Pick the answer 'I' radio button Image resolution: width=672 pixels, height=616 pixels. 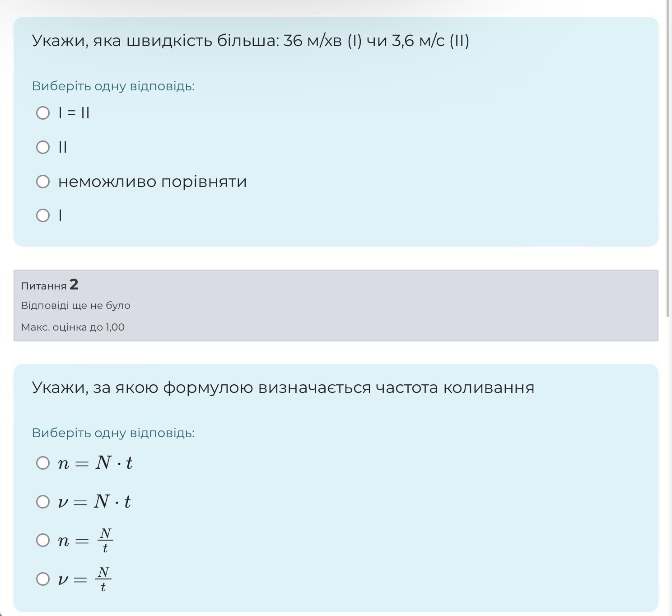tap(43, 215)
